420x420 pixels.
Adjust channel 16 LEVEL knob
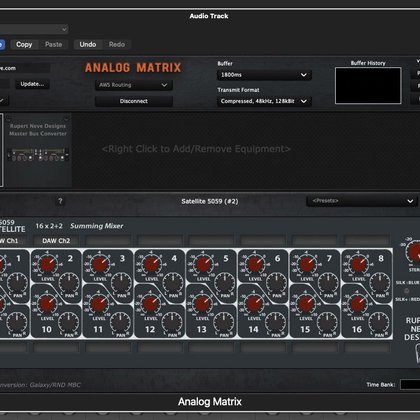pos(358,304)
